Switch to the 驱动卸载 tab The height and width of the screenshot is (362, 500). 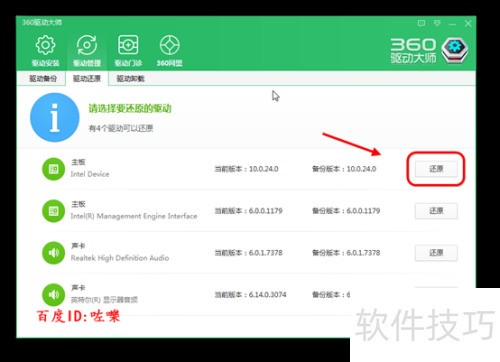pyautogui.click(x=130, y=79)
